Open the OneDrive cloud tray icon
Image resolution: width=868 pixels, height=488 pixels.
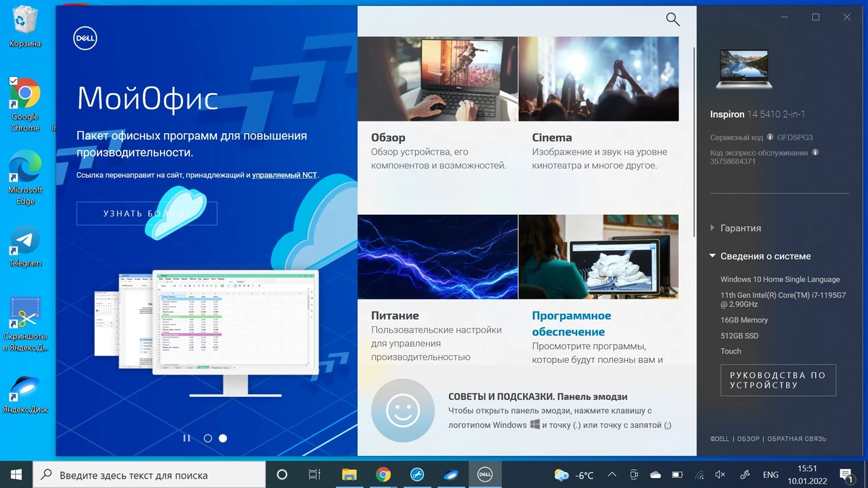click(655, 475)
